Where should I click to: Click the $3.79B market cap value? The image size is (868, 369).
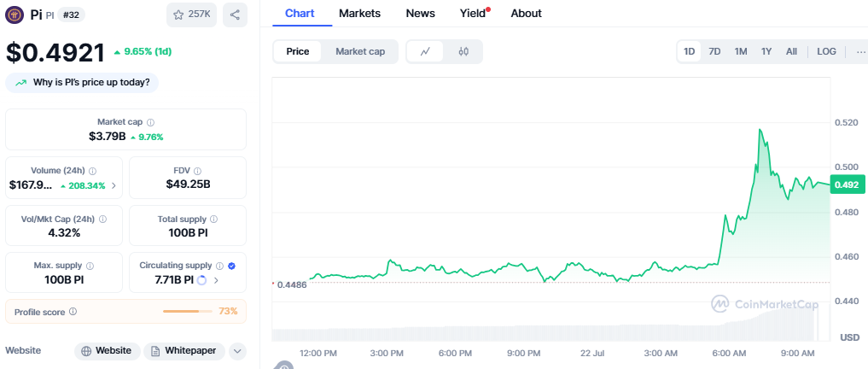click(x=107, y=137)
